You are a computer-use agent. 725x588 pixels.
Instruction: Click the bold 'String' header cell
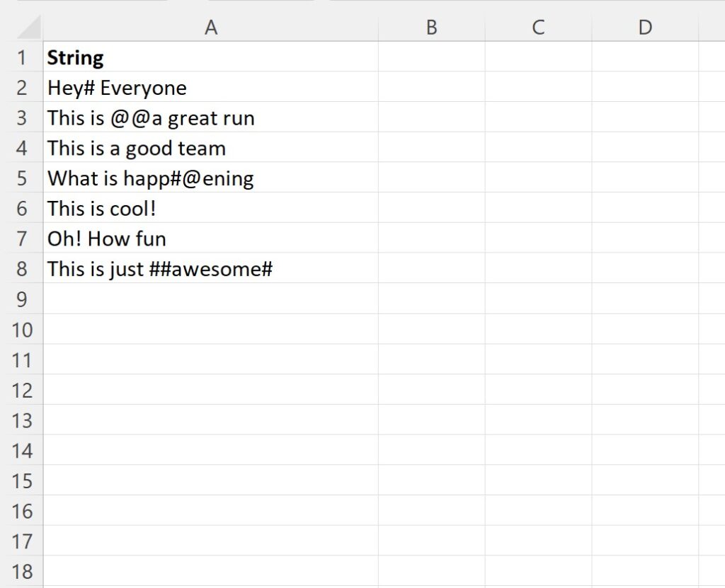click(211, 57)
